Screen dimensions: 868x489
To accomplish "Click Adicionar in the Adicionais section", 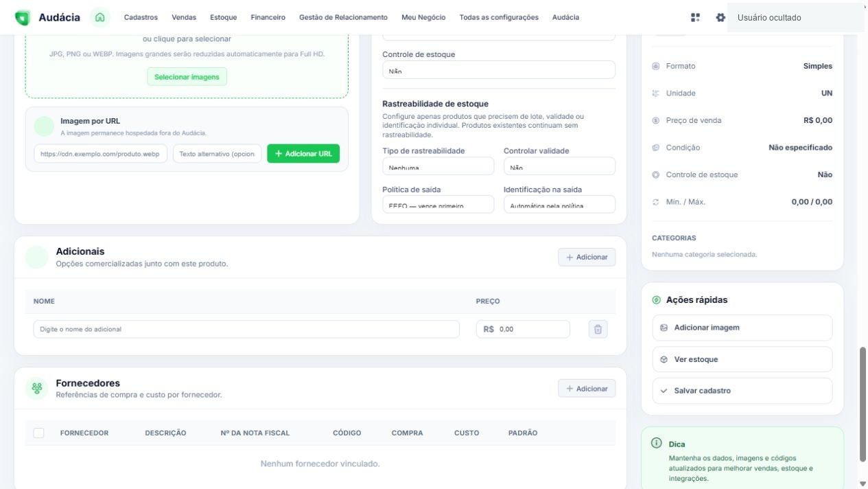I will pyautogui.click(x=587, y=257).
